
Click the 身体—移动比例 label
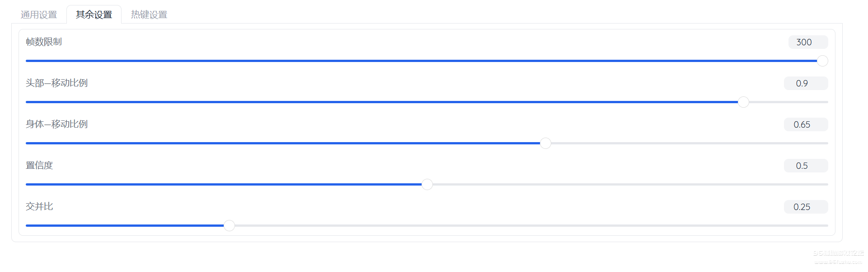pos(57,124)
